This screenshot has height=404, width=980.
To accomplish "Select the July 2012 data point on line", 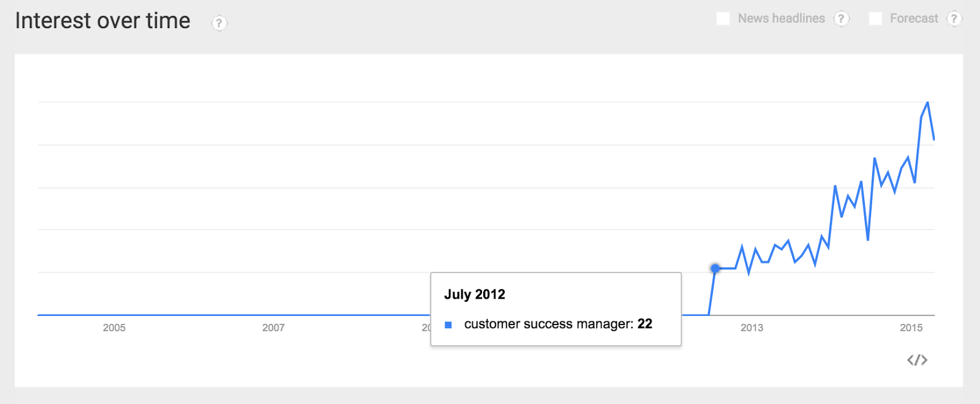I will [x=715, y=268].
